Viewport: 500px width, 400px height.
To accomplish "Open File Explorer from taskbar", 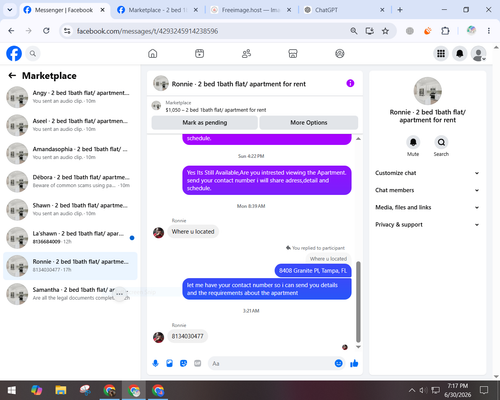I will [x=61, y=390].
